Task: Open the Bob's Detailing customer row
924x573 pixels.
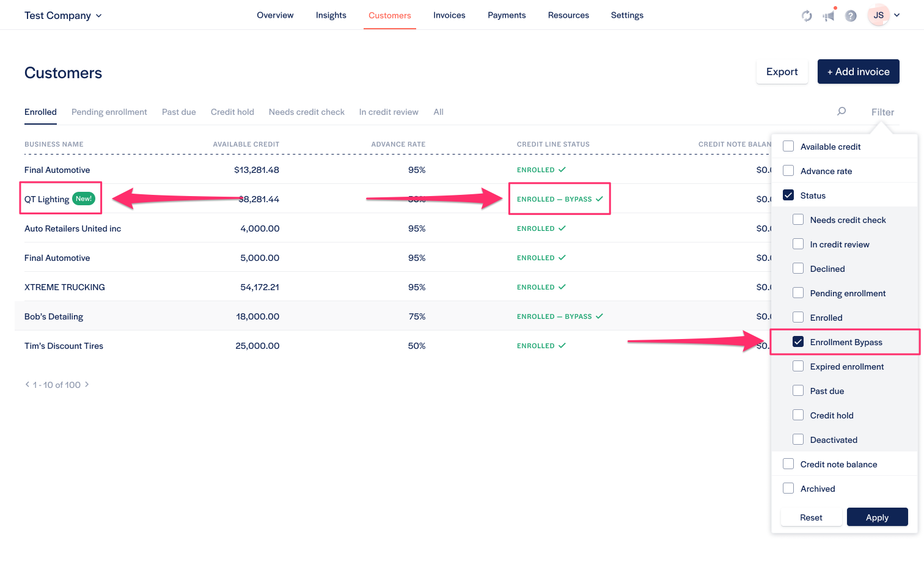Action: (x=54, y=316)
